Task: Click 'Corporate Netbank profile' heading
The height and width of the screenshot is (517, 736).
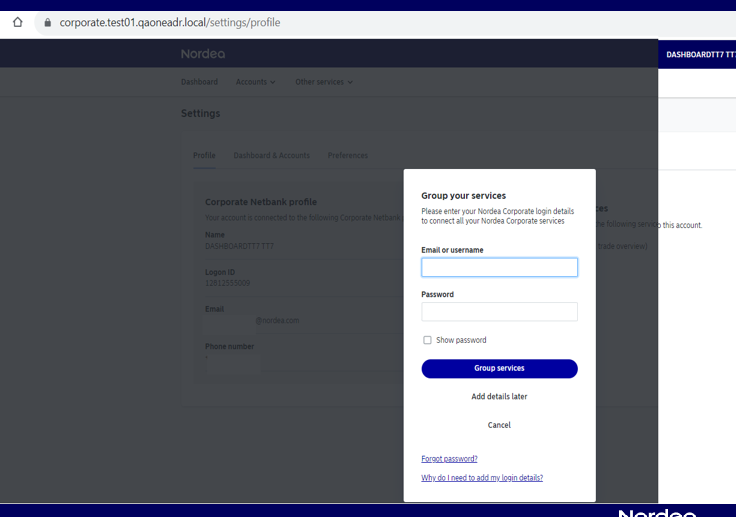Action: 261,202
